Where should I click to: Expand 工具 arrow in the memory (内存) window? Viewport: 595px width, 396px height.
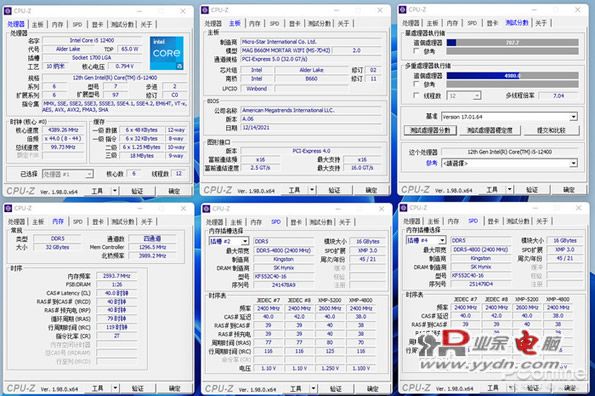115,388
